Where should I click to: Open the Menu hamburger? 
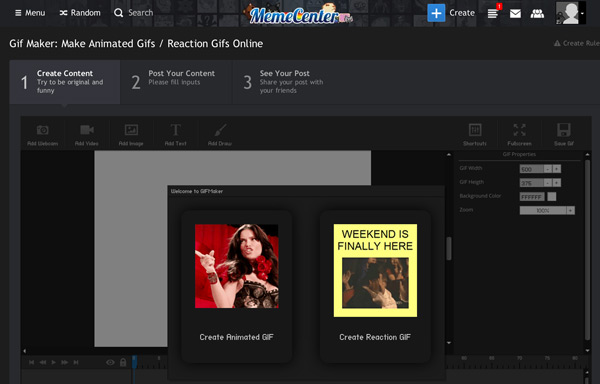(x=30, y=13)
